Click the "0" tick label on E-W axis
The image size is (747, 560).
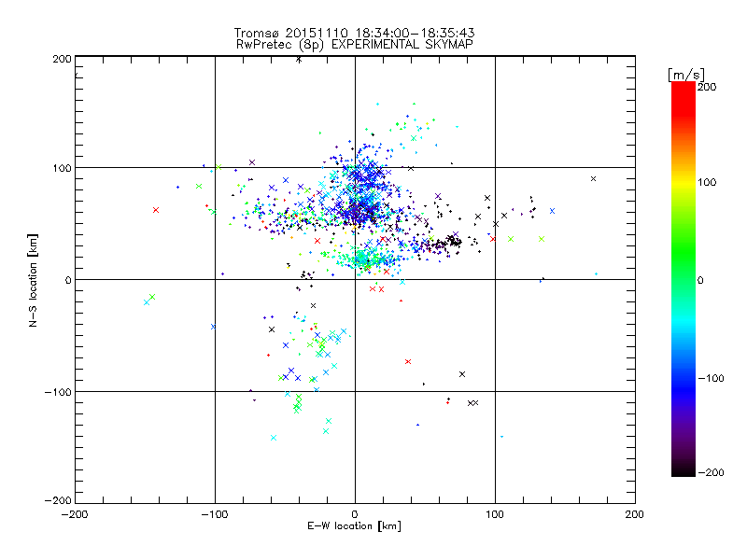click(355, 514)
